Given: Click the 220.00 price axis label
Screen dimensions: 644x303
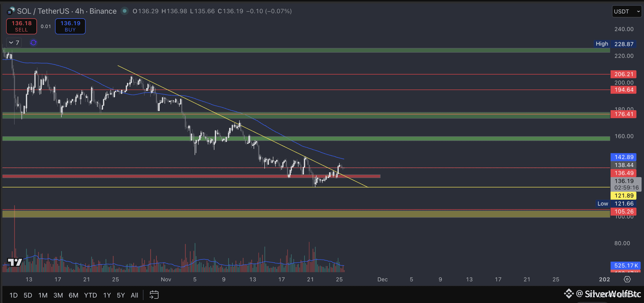Looking at the screenshot, I should [x=624, y=56].
